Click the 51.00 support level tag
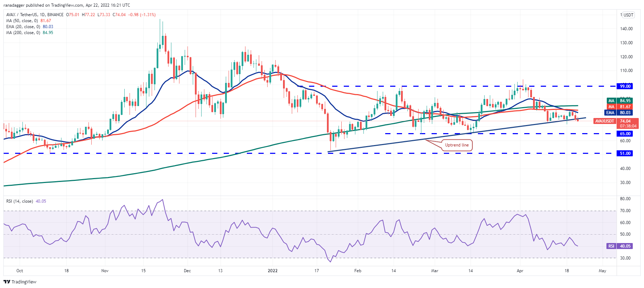 [x=625, y=153]
